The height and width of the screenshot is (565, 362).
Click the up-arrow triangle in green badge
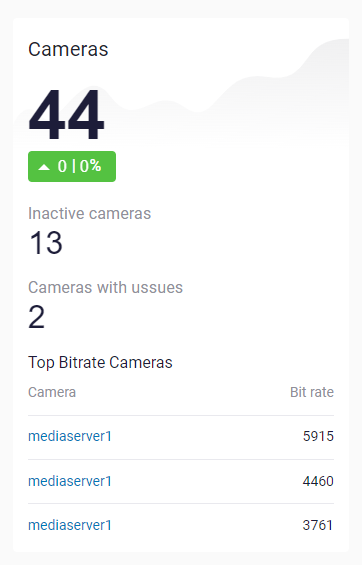[44, 167]
